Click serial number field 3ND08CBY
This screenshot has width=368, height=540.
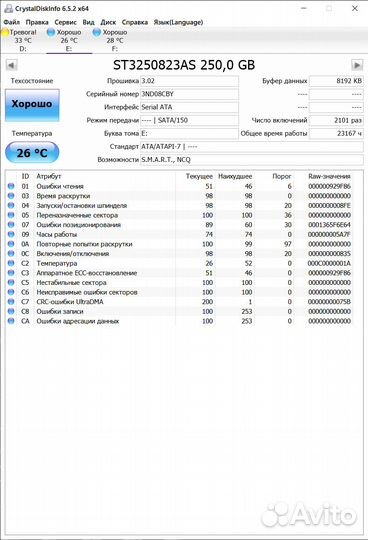tap(189, 94)
